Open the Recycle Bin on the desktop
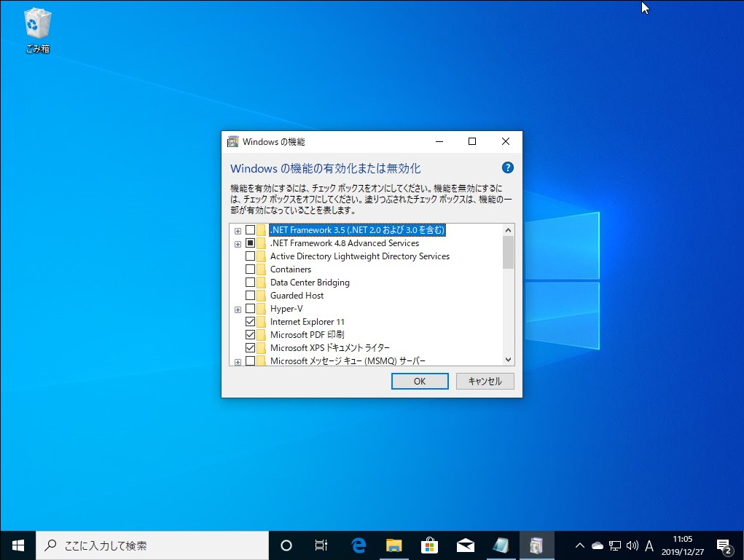The height and width of the screenshot is (560, 744). pyautogui.click(x=36, y=22)
